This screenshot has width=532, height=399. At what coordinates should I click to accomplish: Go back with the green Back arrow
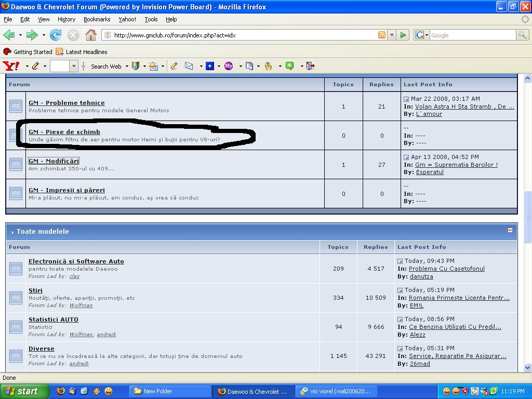[9, 35]
